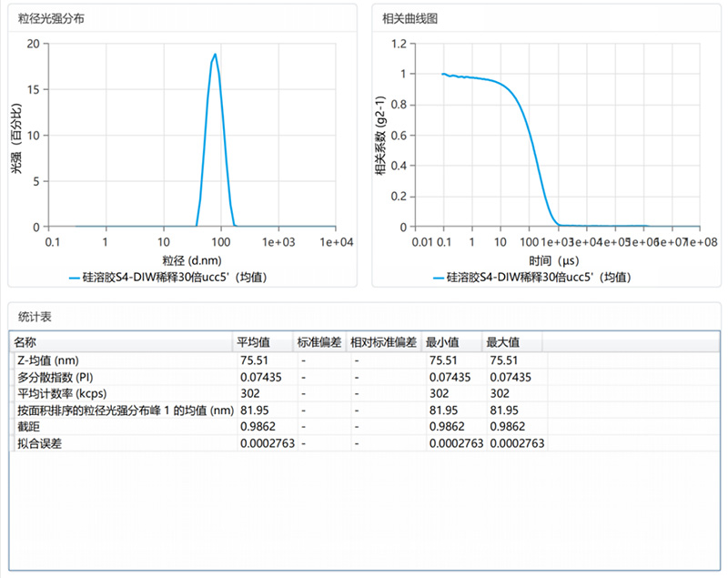The height and width of the screenshot is (578, 728).
Task: Click the 标准偏差 column header
Action: pyautogui.click(x=318, y=342)
